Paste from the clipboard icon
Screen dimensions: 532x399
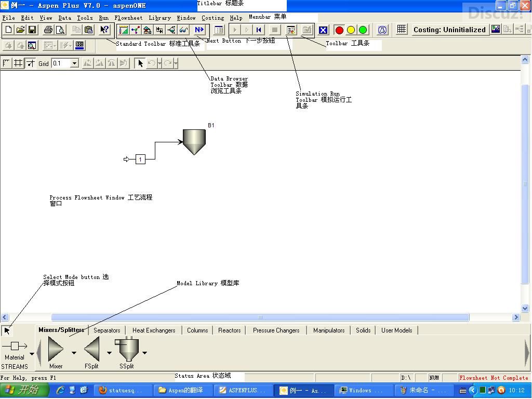[x=88, y=30]
